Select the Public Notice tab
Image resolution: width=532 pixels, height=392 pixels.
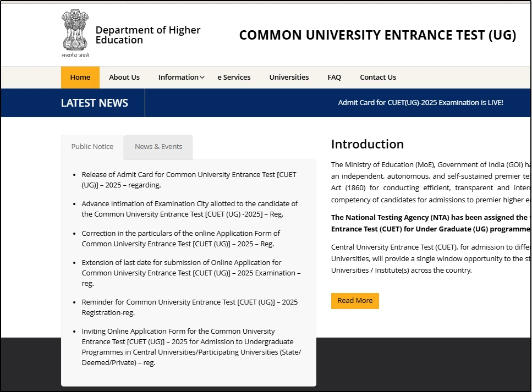(92, 146)
